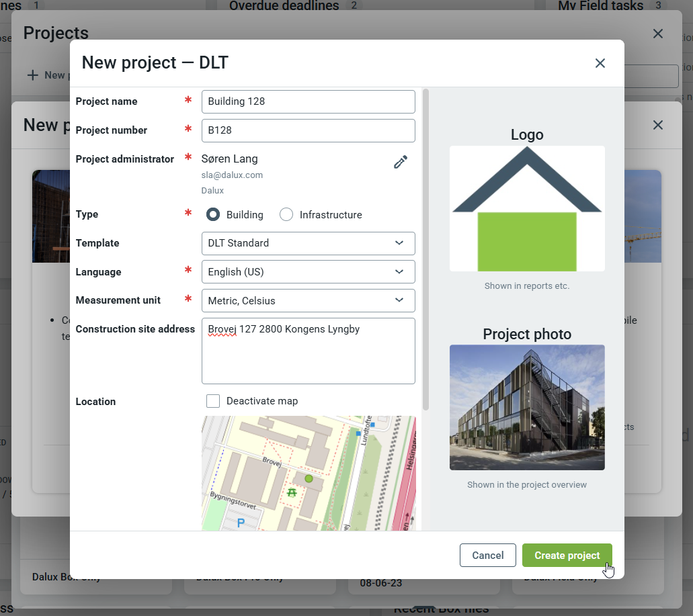Open the Template dropdown showing DLT Standard

coord(308,243)
